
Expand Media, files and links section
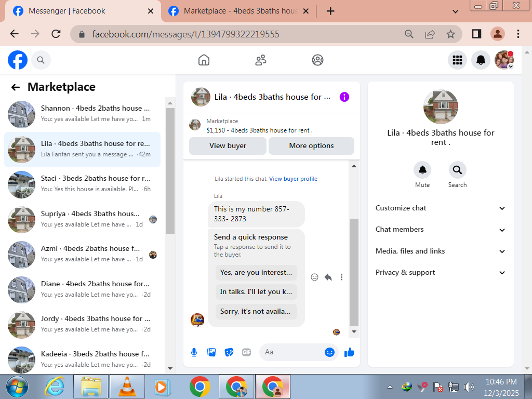tap(441, 251)
